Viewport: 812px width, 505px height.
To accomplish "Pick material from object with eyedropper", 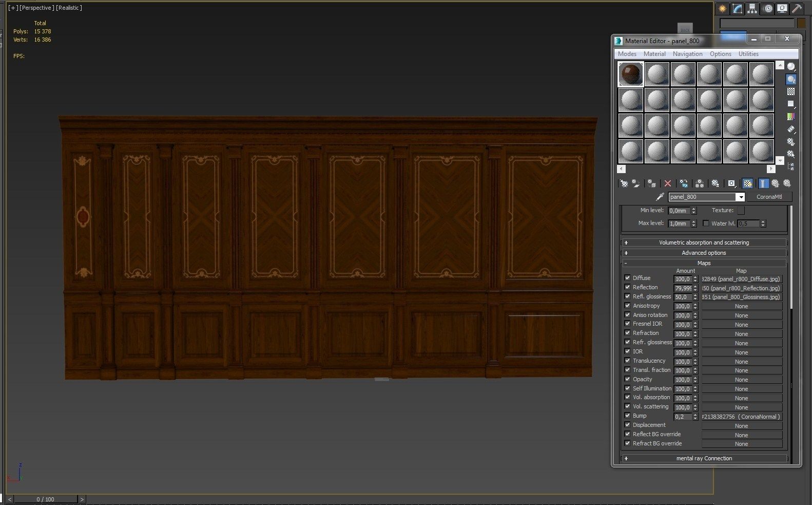I will pos(660,197).
